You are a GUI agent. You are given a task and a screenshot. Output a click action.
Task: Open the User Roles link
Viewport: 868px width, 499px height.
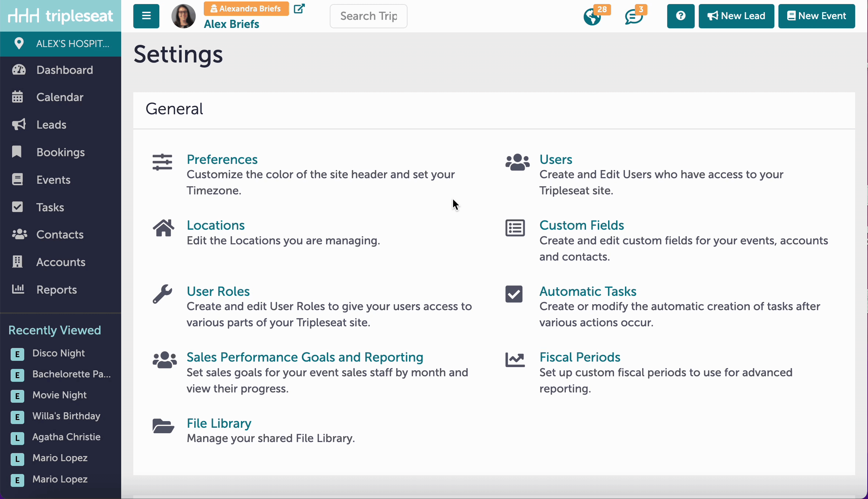click(x=218, y=291)
